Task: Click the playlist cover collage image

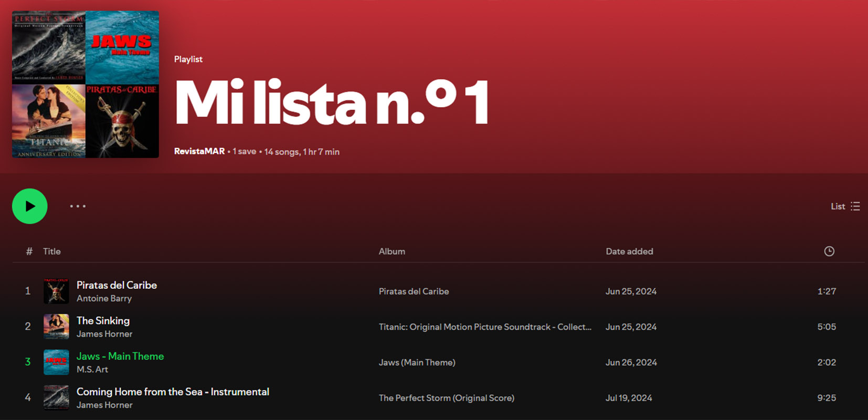Action: coord(86,85)
